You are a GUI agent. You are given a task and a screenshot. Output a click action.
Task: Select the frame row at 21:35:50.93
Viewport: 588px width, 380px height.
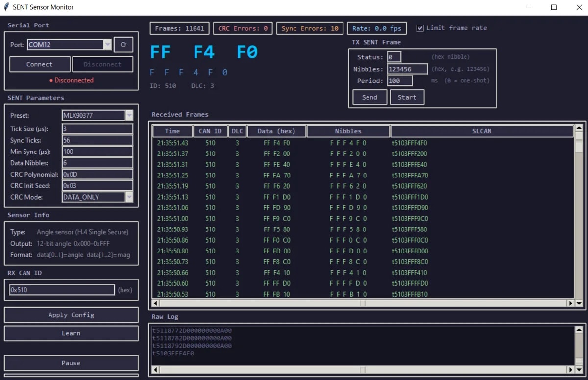pyautogui.click(x=363, y=229)
